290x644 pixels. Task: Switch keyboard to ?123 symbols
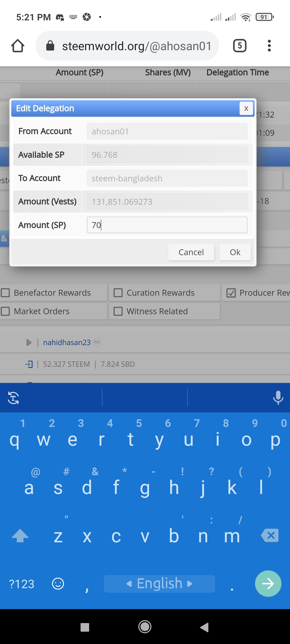pos(21,584)
